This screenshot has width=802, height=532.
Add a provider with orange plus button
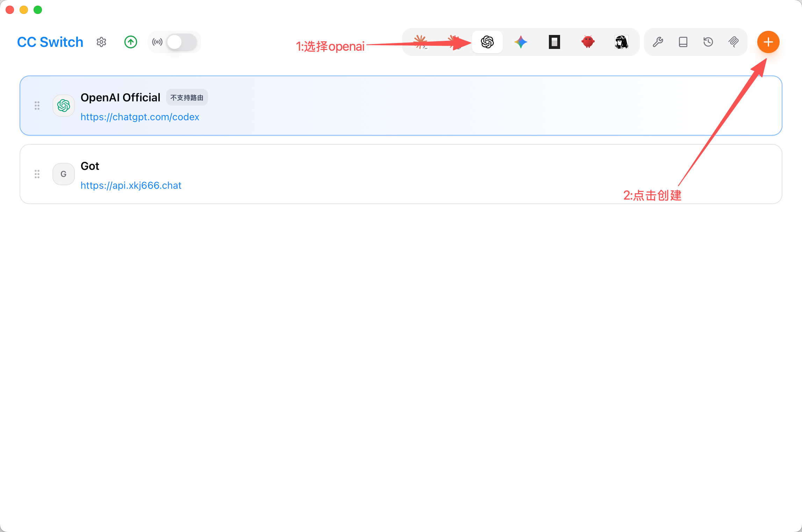768,42
